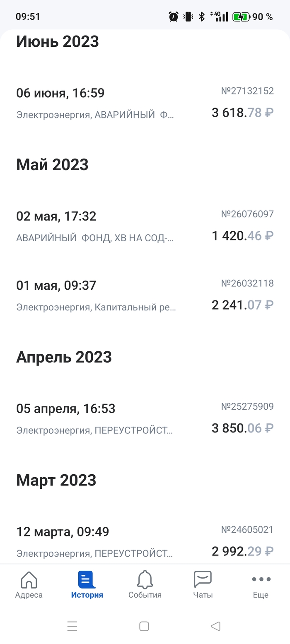Tap the Еще three dots icon
This screenshot has width=290, height=644.
click(261, 579)
